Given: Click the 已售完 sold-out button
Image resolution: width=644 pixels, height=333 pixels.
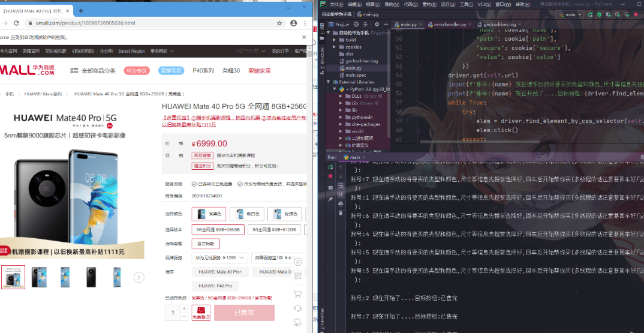Looking at the screenshot, I should point(244,313).
